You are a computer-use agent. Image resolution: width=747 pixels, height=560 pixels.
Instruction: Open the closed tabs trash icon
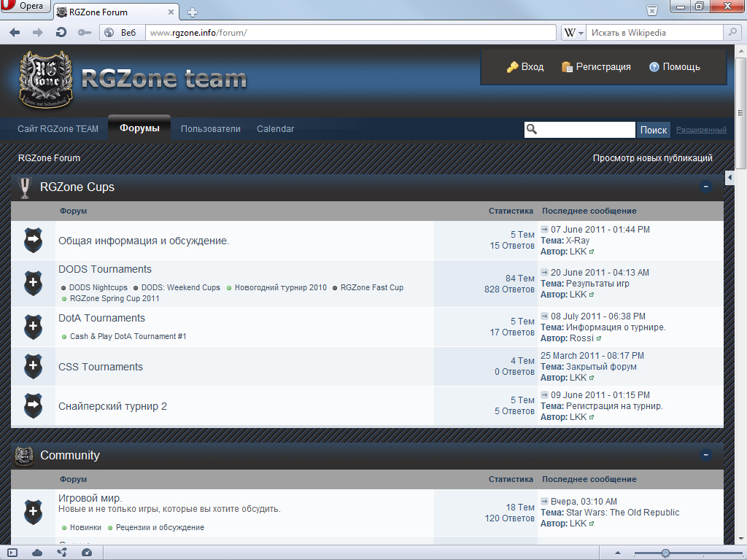point(651,10)
